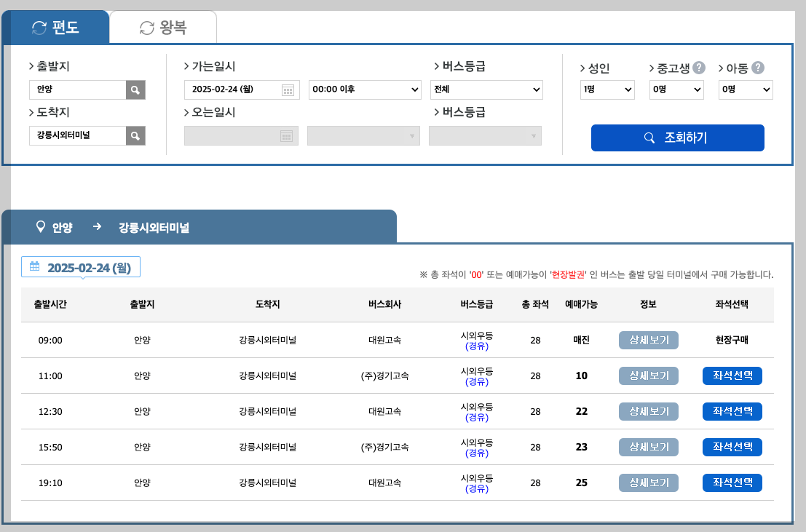Viewport: 806px width, 532px height.
Task: Click the refresh icon on the 왕복 tab
Action: pyautogui.click(x=146, y=26)
